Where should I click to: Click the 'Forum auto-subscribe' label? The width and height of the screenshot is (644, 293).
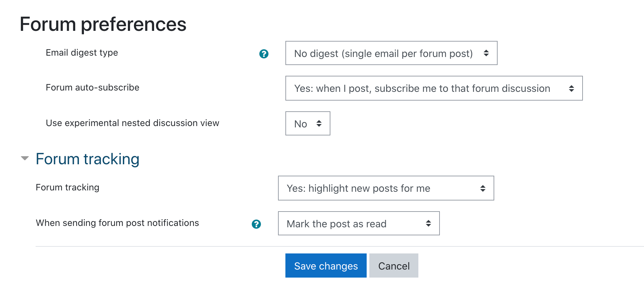[x=92, y=87]
